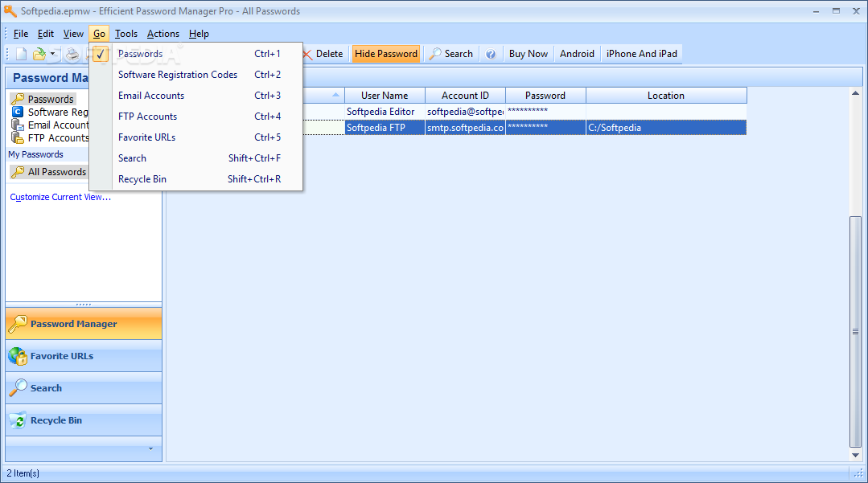868x483 pixels.
Task: Click the New document toolbar icon
Action: click(x=21, y=54)
